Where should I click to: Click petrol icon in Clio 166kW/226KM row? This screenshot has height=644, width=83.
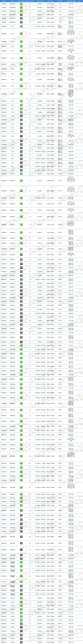pyautogui.click(x=21, y=109)
